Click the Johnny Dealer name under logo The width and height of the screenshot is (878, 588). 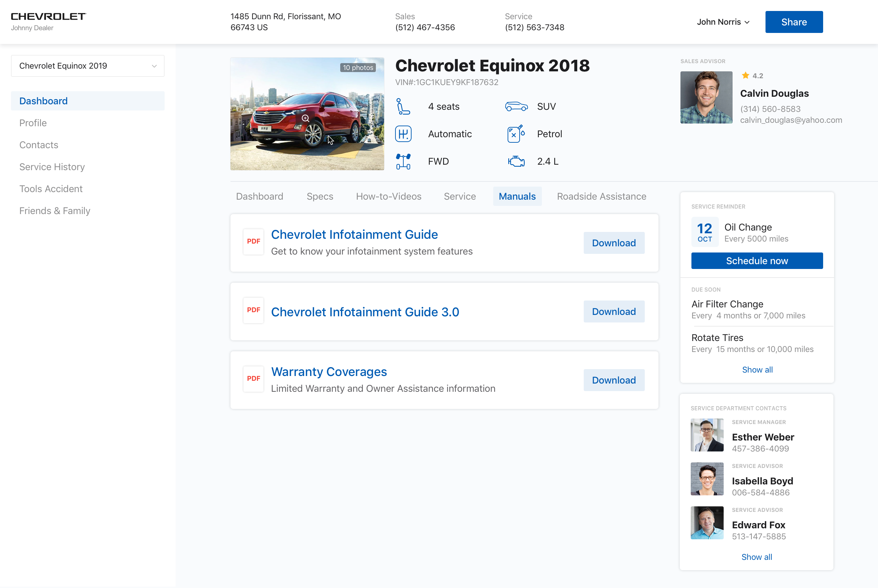pyautogui.click(x=32, y=28)
